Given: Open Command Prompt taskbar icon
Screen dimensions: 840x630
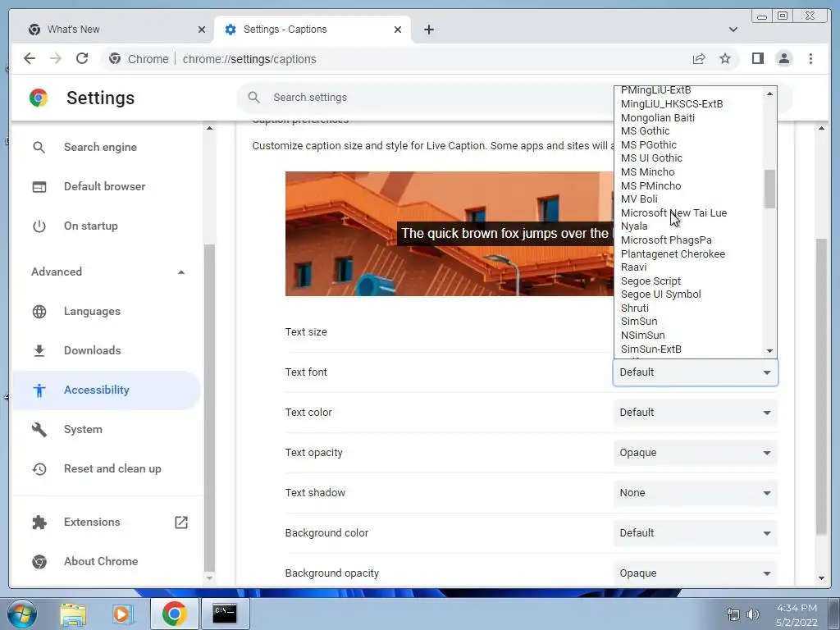Looking at the screenshot, I should pyautogui.click(x=225, y=614).
